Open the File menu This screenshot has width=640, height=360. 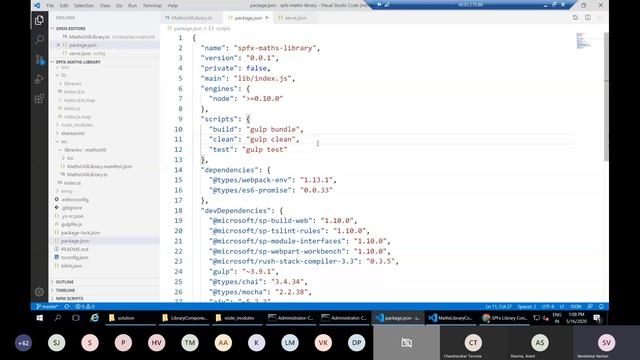tap(50, 6)
